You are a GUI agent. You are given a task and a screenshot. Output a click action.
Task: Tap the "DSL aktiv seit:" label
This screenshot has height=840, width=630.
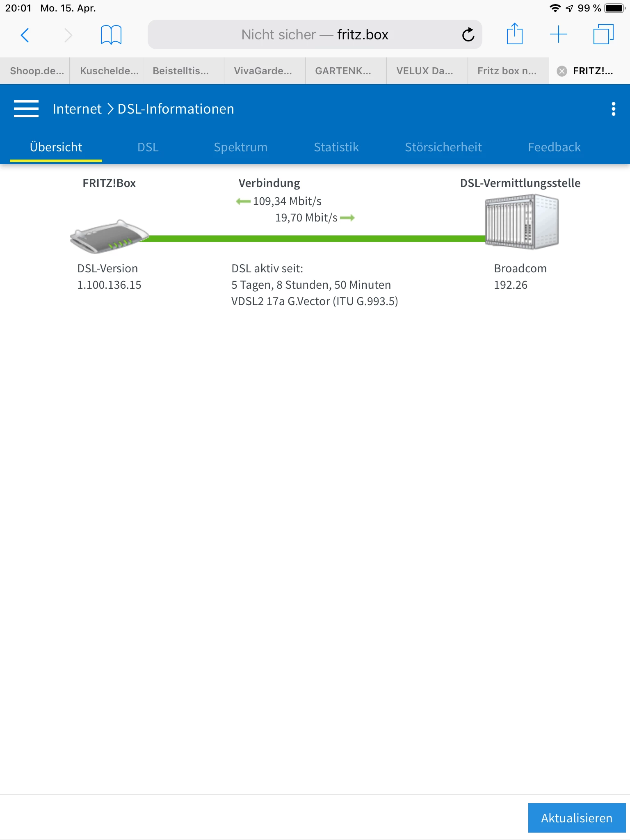(x=267, y=268)
